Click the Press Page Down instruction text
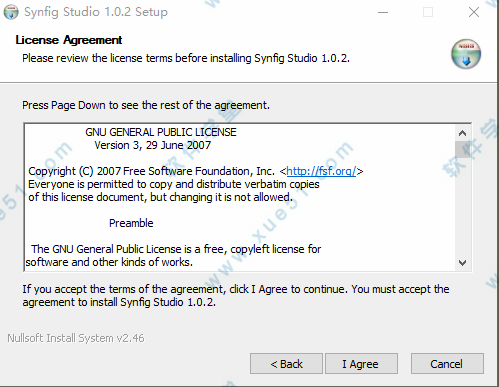The height and width of the screenshot is (387, 499). [146, 105]
